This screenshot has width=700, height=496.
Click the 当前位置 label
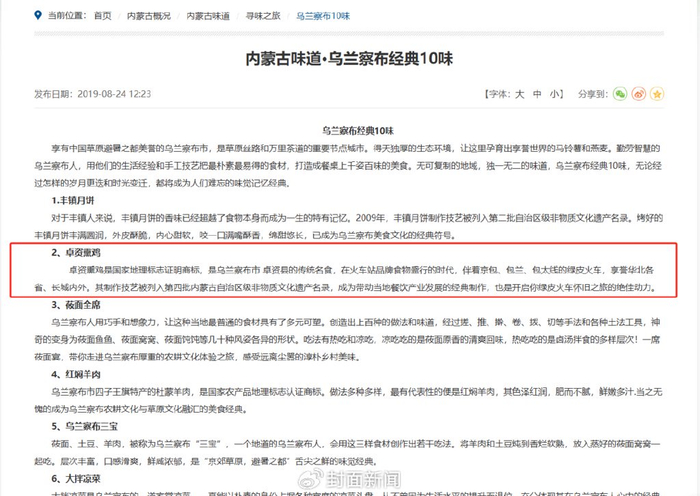point(67,16)
